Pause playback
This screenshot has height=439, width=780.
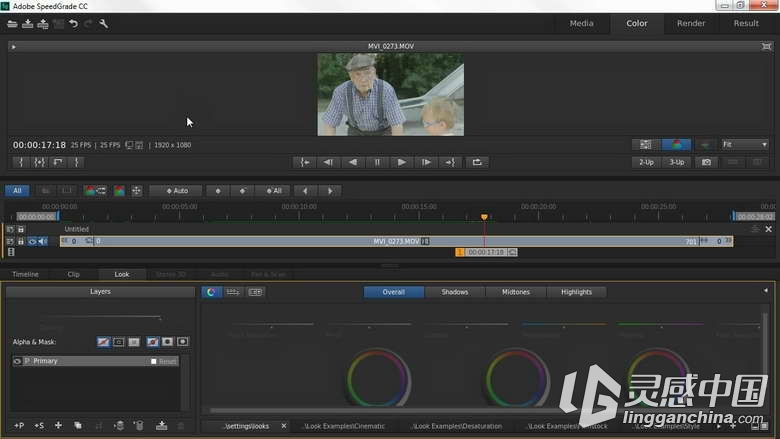coord(377,162)
